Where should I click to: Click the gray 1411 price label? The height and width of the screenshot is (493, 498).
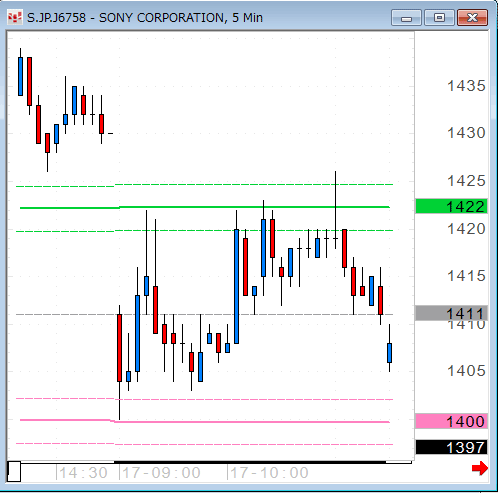click(452, 313)
